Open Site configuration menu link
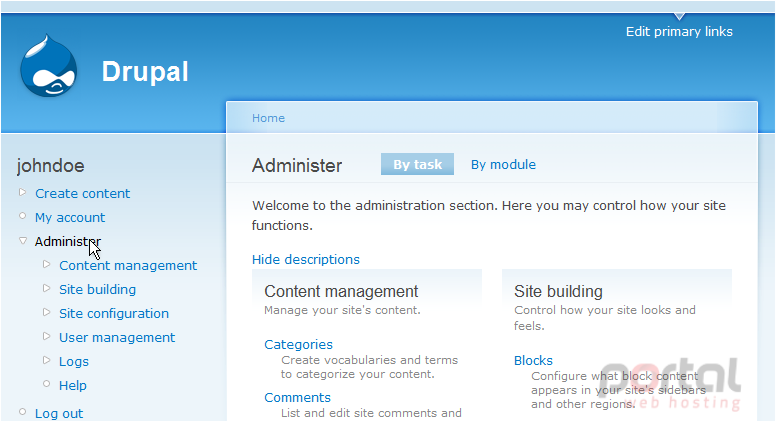Screen dimensions: 776x422 (x=114, y=314)
